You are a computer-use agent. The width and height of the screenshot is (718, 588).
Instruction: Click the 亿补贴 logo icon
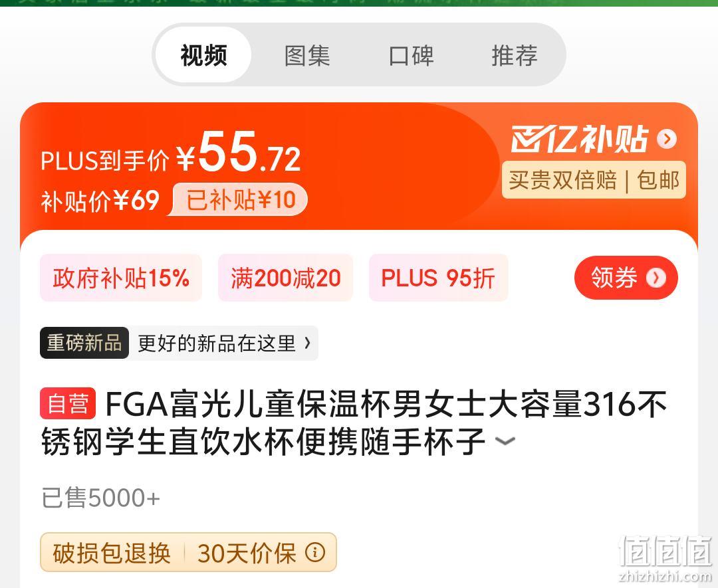coord(580,138)
